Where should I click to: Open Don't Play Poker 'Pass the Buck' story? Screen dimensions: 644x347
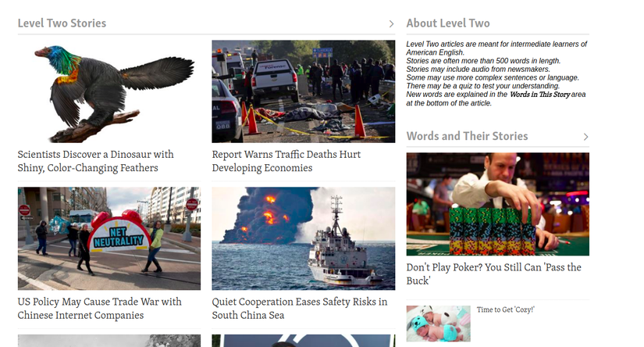493,274
